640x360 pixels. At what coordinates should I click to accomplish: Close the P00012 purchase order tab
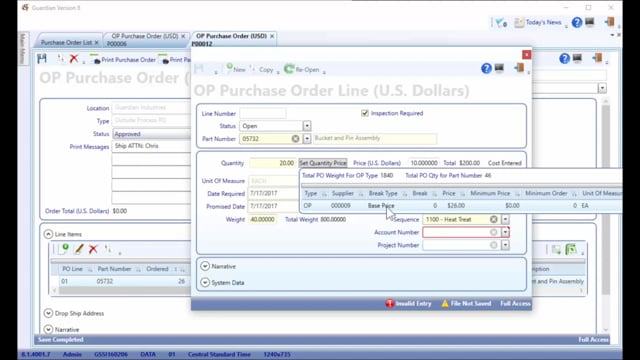coord(272,36)
